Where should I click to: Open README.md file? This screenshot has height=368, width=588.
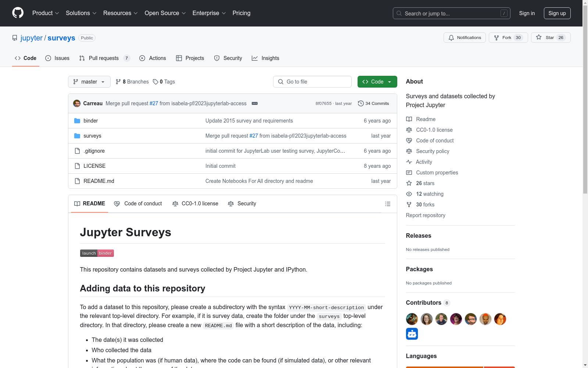click(x=99, y=181)
